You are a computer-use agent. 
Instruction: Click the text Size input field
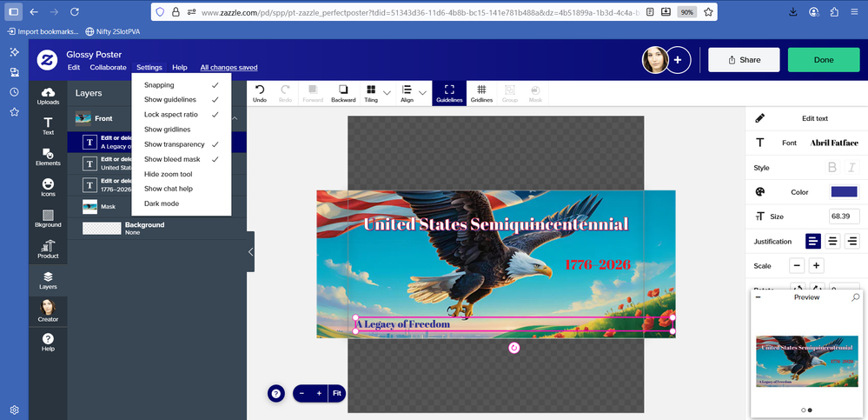click(844, 217)
